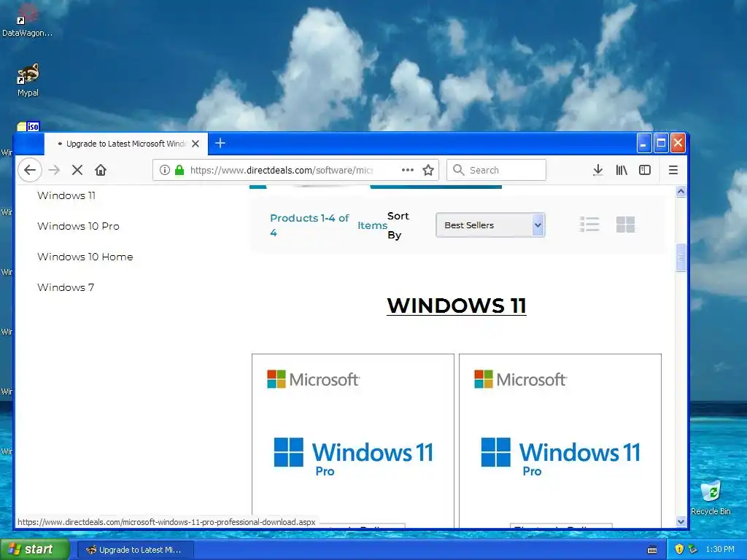Viewport: 747px width, 560px height.
Task: Select the Recycle Bin desktop icon
Action: tap(711, 497)
